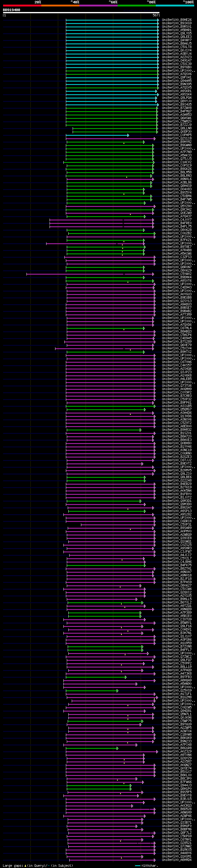
Task: Click the label UniRef100_Q1GWQ1
Action: 177,542
